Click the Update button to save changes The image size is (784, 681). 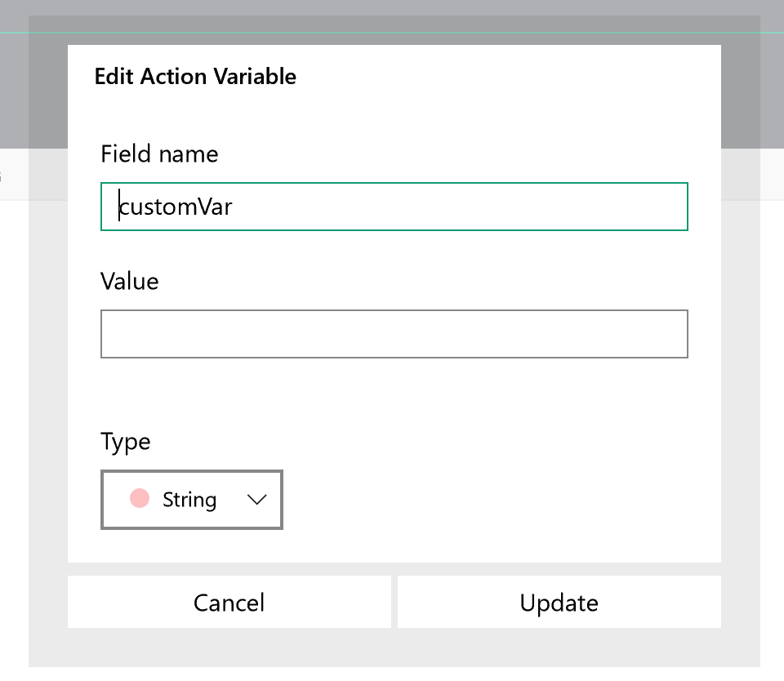coord(559,602)
